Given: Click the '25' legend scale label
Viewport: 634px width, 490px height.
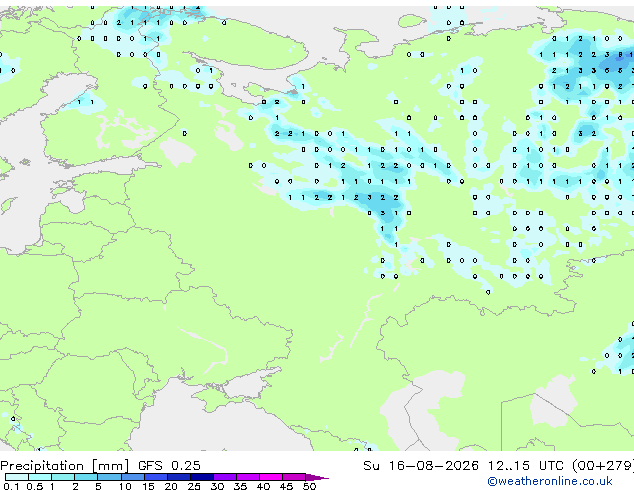Looking at the screenshot, I should tap(194, 486).
